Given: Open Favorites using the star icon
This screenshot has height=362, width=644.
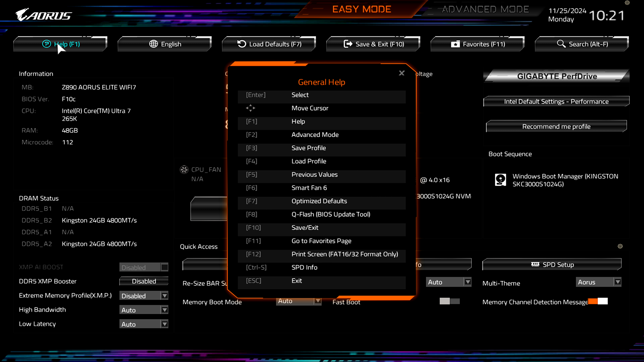Looking at the screenshot, I should (x=455, y=44).
